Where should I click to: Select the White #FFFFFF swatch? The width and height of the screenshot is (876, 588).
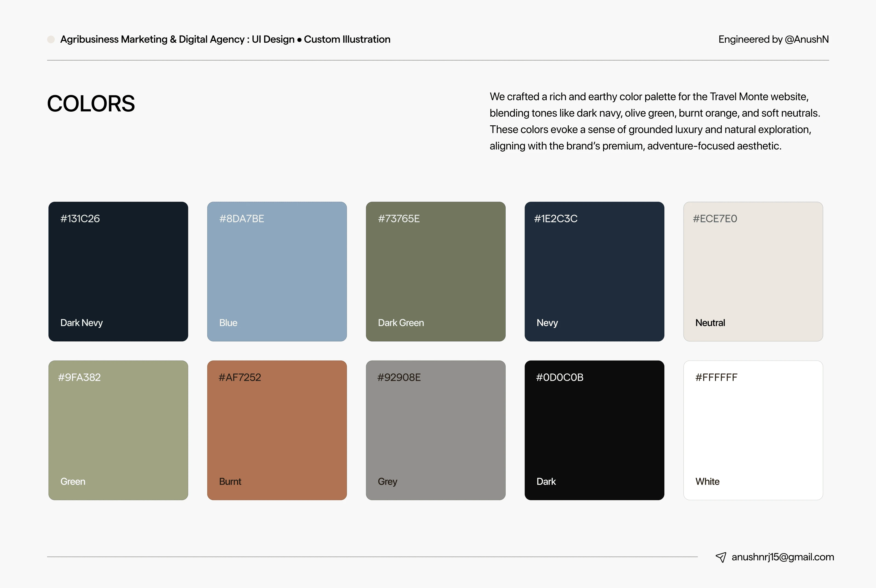[x=753, y=430]
